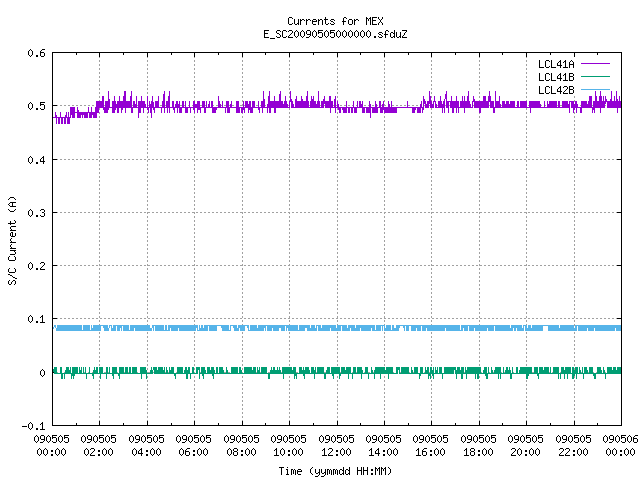Click the x-axis tick 090505 08:00
640x480 pixels.
[241, 445]
